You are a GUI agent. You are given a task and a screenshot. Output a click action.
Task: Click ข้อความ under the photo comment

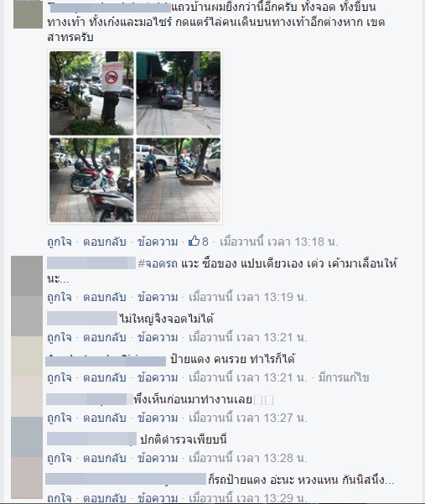pyautogui.click(x=158, y=242)
